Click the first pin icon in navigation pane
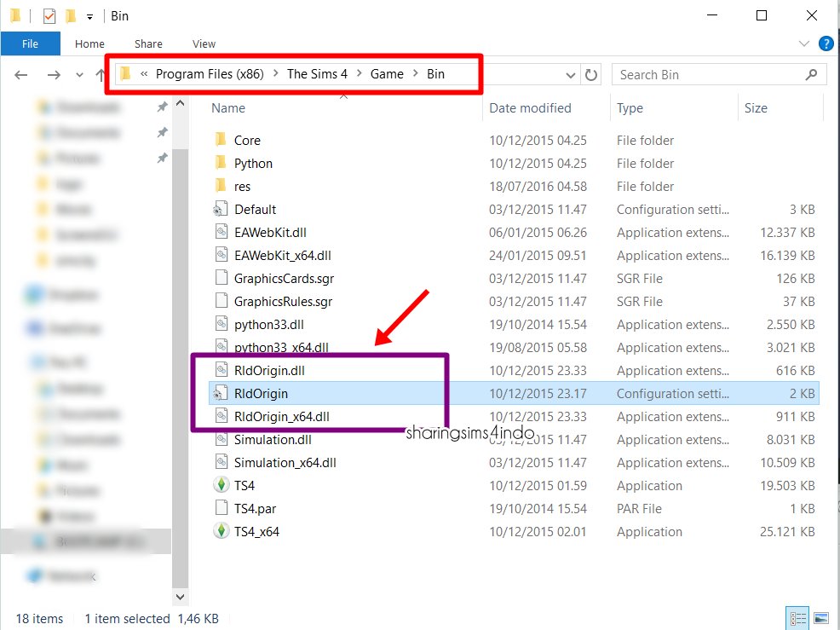840x630 pixels. 162,107
